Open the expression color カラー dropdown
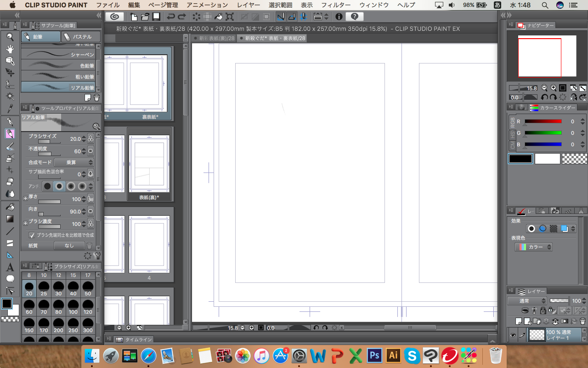 point(533,247)
